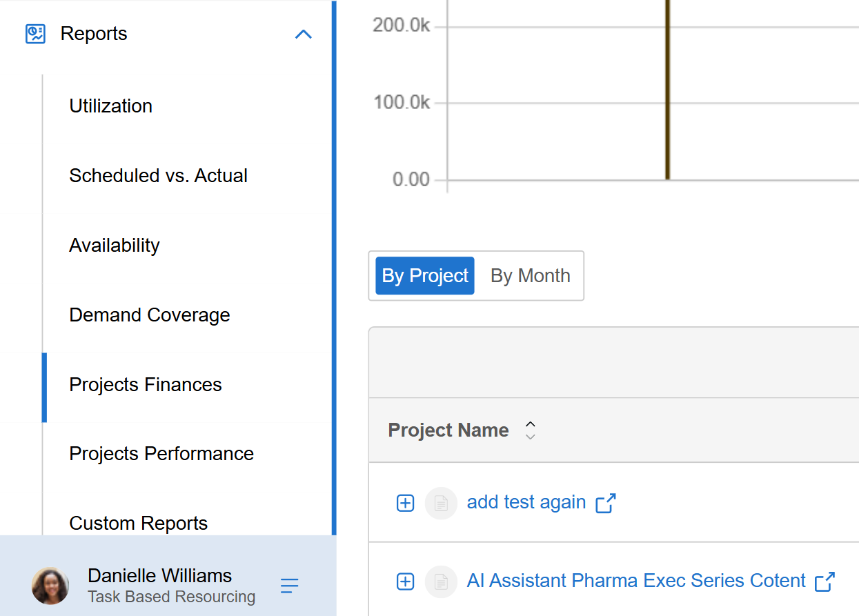Screen dimensions: 859x616
Task: Select Projects Finances report
Action: (146, 385)
